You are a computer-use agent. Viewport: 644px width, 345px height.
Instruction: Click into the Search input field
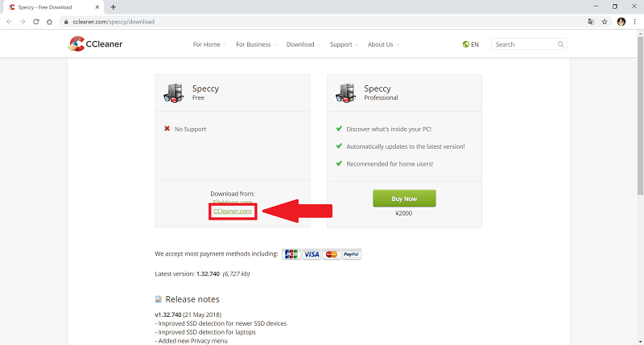coord(523,44)
